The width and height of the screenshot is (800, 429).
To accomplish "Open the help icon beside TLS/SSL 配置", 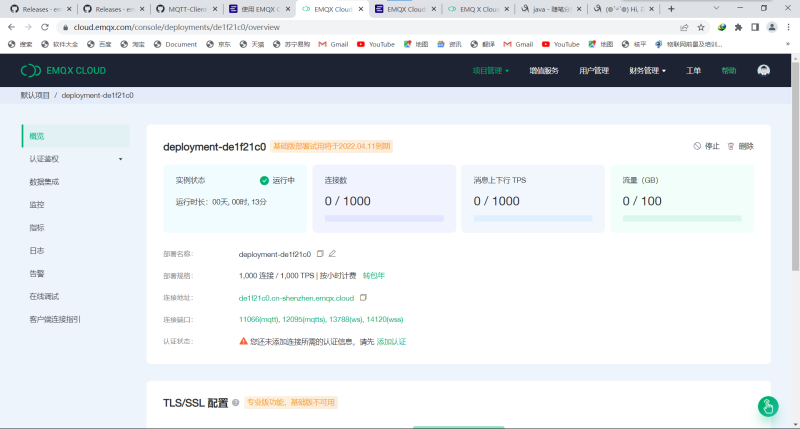I will 236,402.
